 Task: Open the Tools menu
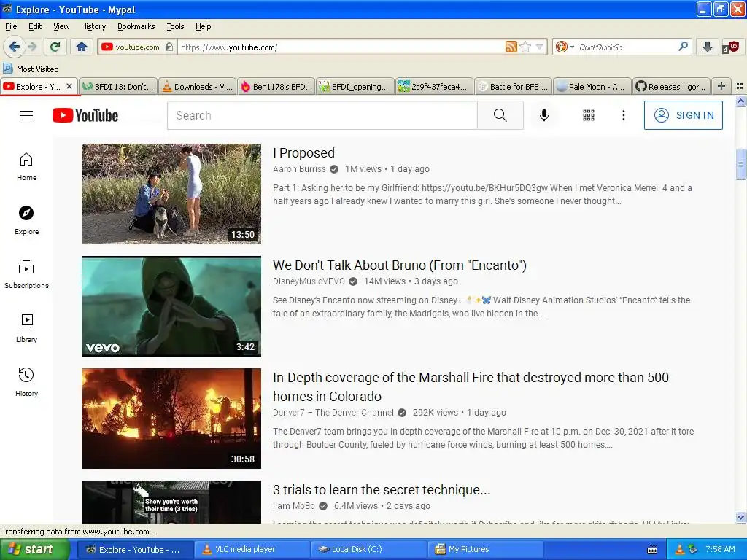[175, 26]
